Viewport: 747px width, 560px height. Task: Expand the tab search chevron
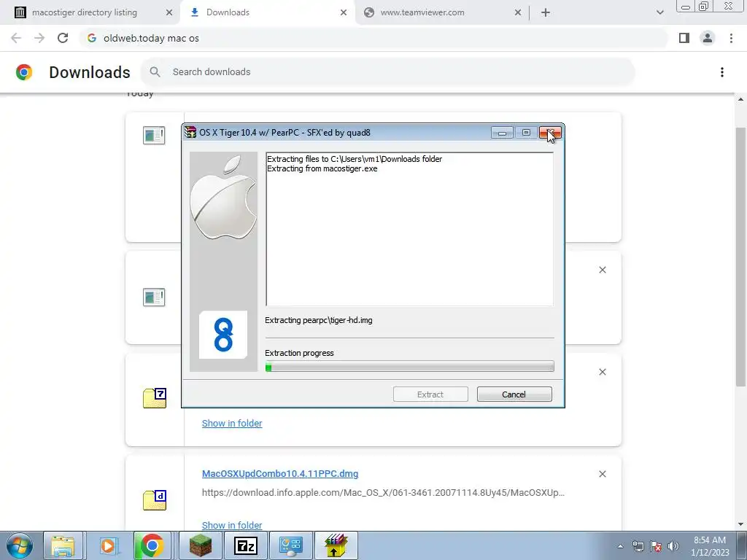(x=659, y=12)
